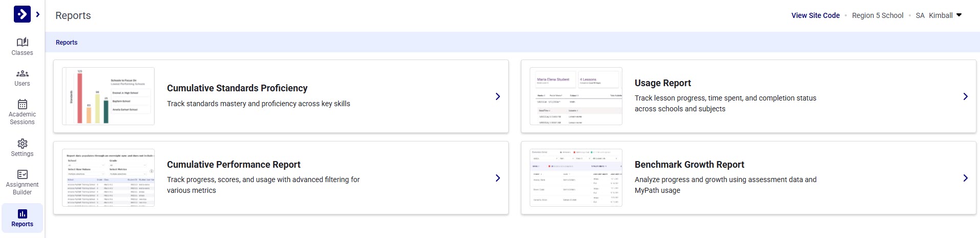The image size is (980, 238).
Task: Click the View Site Code link
Action: tap(815, 15)
